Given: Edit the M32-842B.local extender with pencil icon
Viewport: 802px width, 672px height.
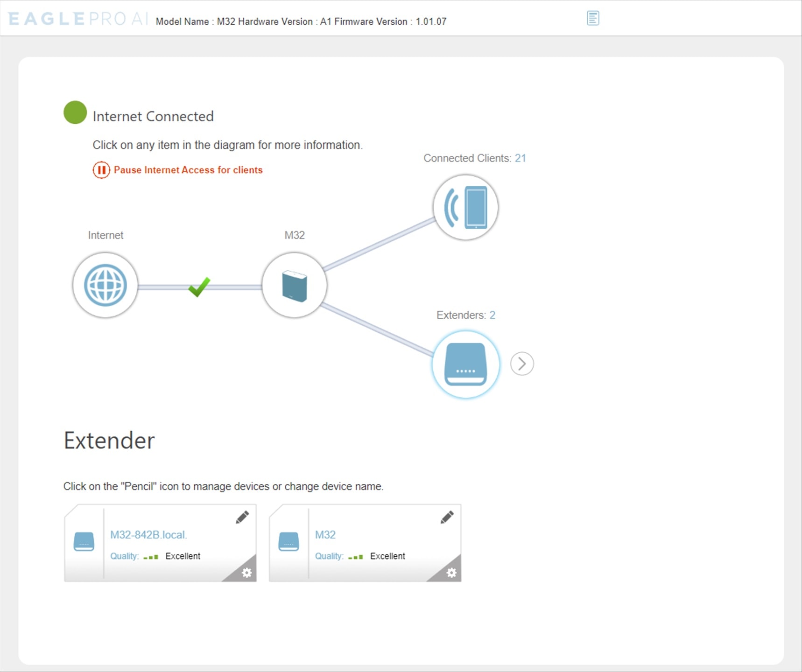Looking at the screenshot, I should [242, 517].
